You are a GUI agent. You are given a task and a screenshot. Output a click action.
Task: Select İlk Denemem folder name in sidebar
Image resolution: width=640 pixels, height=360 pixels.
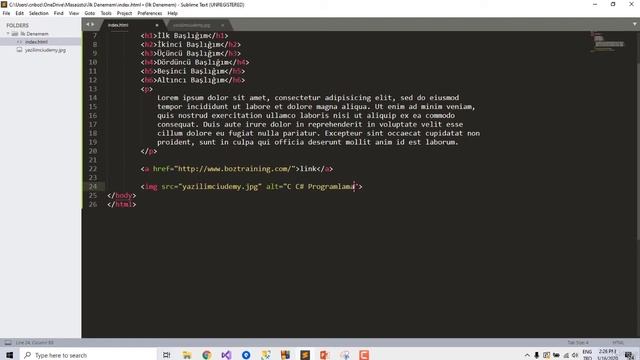coord(34,33)
